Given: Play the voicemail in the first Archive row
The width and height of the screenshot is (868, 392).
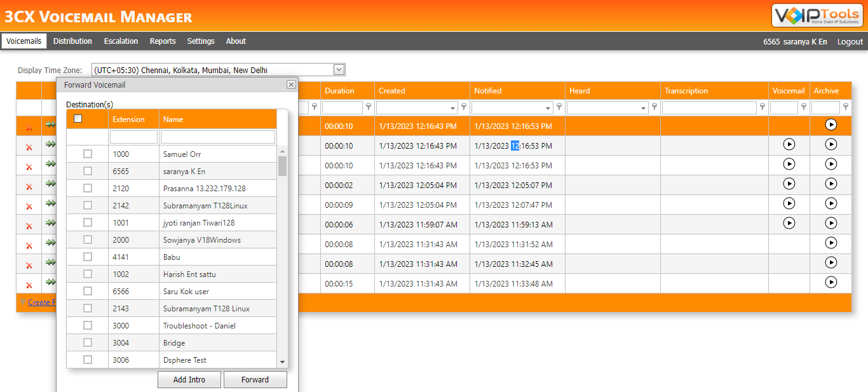Looking at the screenshot, I should click(831, 125).
